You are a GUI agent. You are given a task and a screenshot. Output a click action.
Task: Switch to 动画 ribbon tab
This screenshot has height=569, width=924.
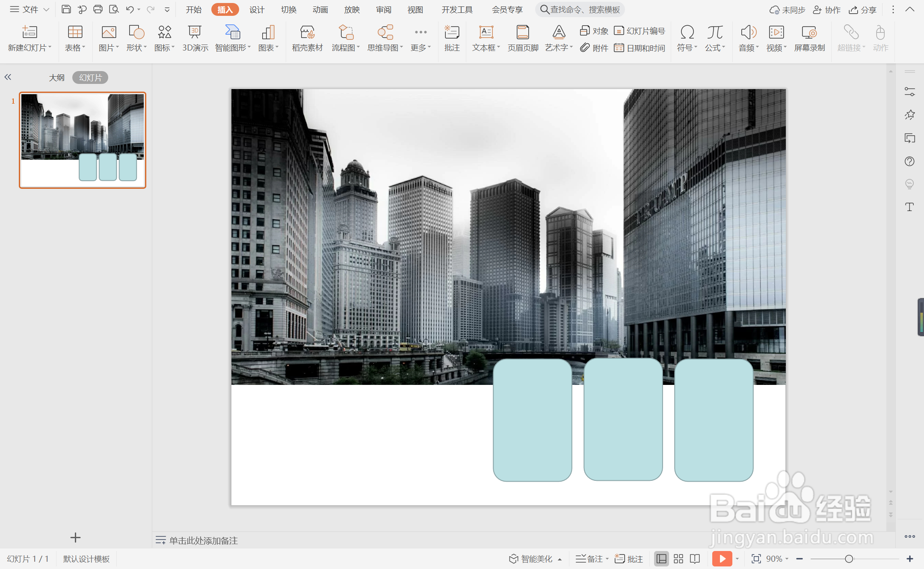pos(320,9)
